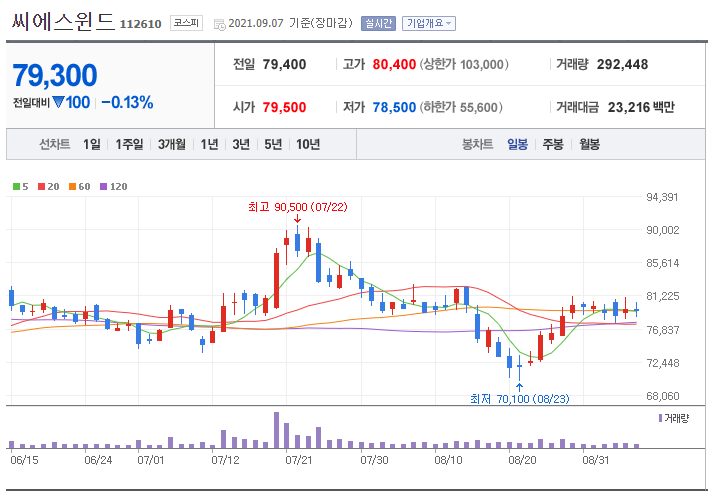Click the green 5-day moving average swatch
708x491 pixels.
[x=16, y=187]
